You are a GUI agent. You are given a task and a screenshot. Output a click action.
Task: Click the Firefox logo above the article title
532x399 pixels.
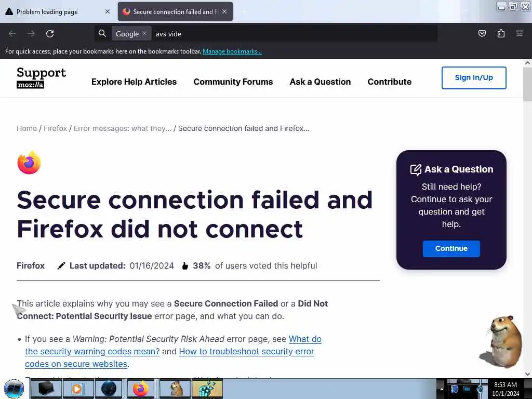(29, 163)
